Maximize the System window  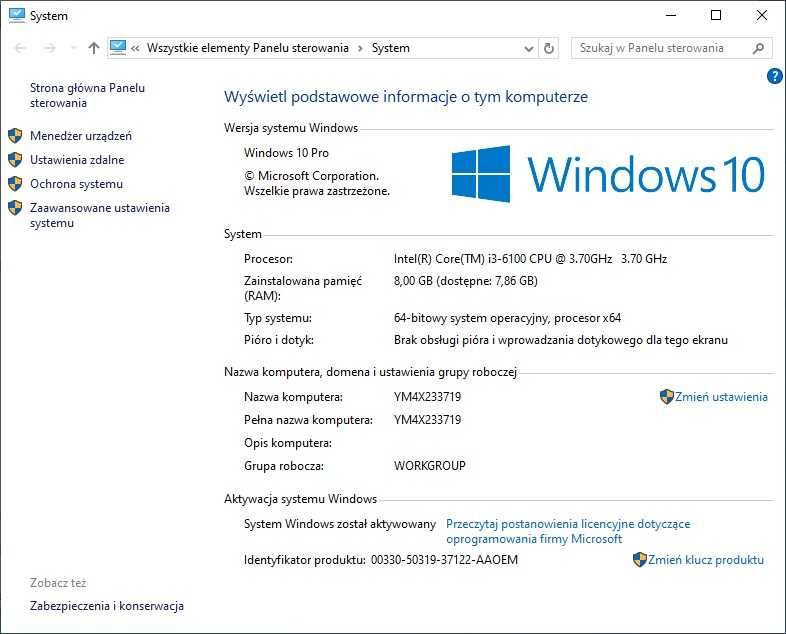pos(716,16)
